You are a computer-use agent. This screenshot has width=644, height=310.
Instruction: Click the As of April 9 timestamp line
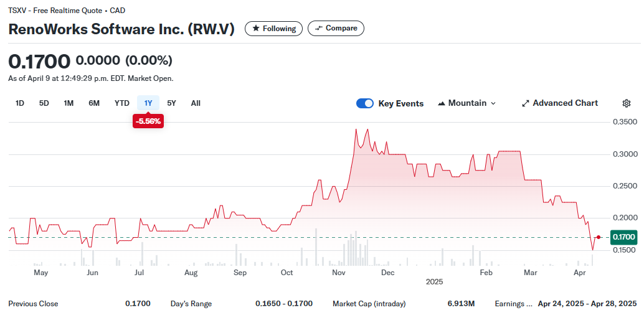(x=91, y=78)
